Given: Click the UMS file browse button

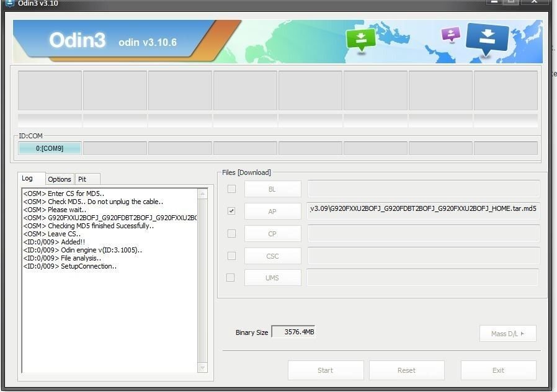Looking at the screenshot, I should [272, 278].
